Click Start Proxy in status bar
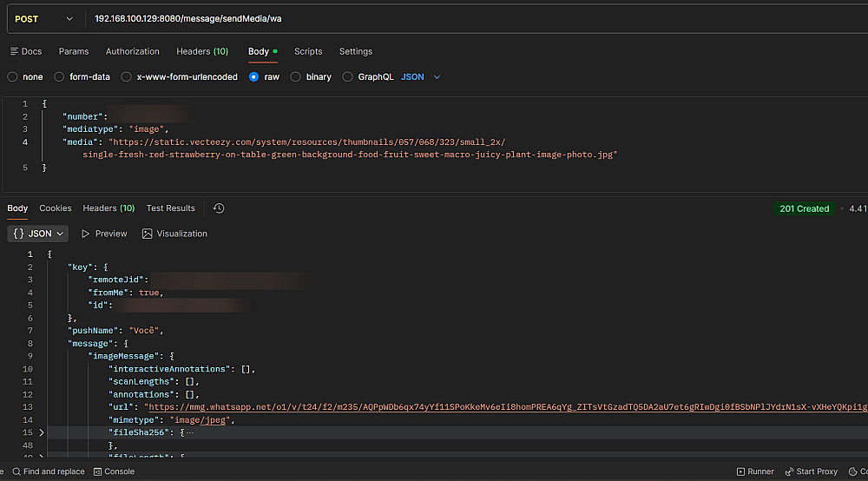 (x=811, y=471)
